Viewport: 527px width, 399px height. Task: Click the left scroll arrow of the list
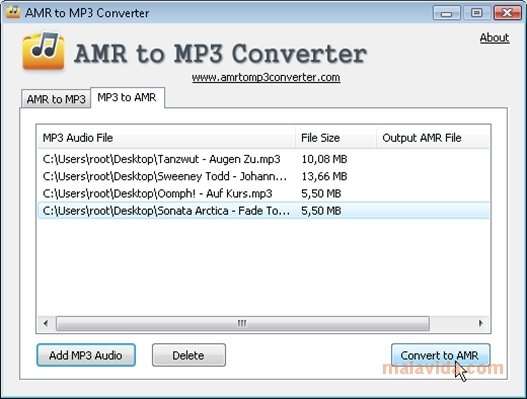tap(46, 323)
